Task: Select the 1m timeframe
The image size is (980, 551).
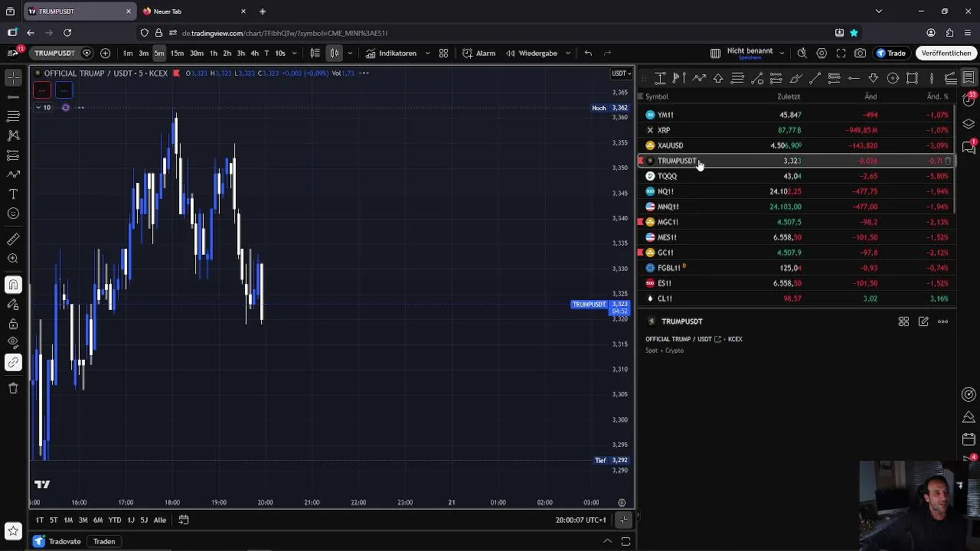Action: click(128, 53)
